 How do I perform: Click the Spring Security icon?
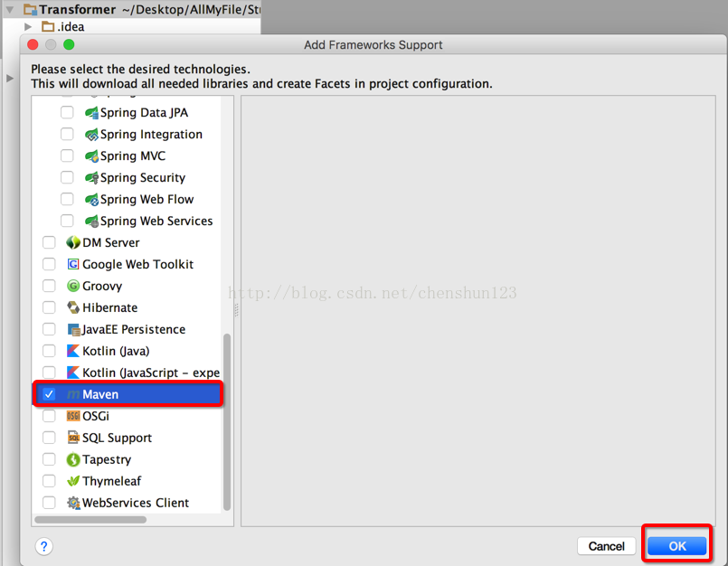[x=91, y=178]
